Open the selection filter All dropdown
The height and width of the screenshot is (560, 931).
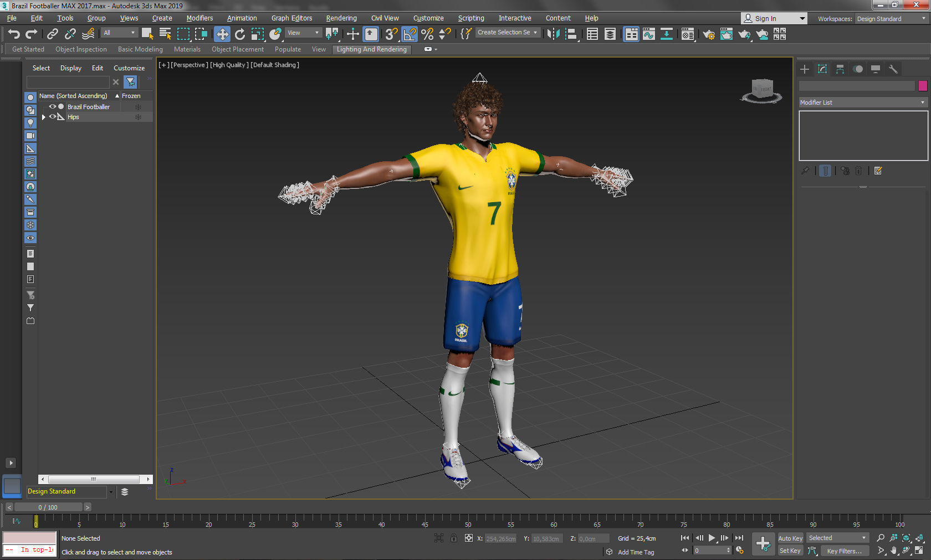119,33
